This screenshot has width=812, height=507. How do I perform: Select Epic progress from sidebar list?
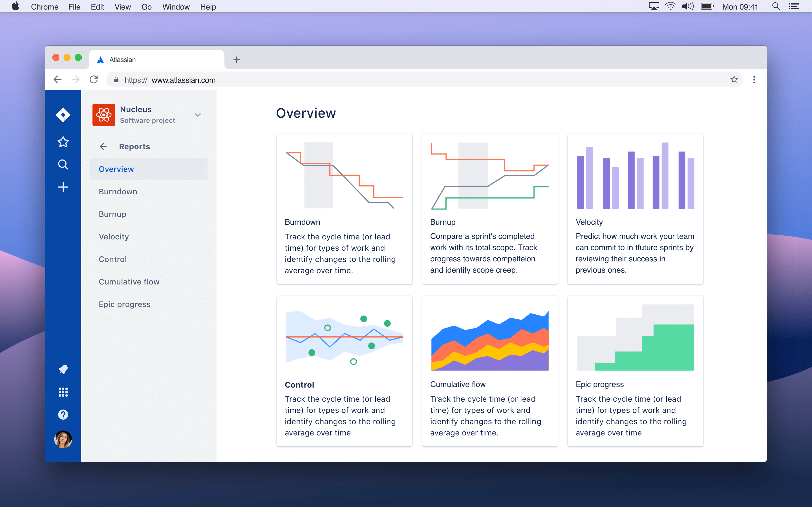pos(125,304)
